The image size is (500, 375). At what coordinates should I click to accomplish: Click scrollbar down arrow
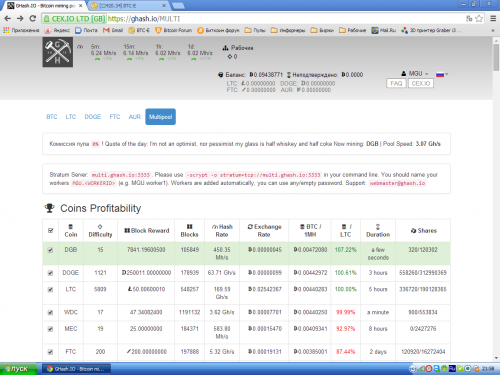pos(496,358)
